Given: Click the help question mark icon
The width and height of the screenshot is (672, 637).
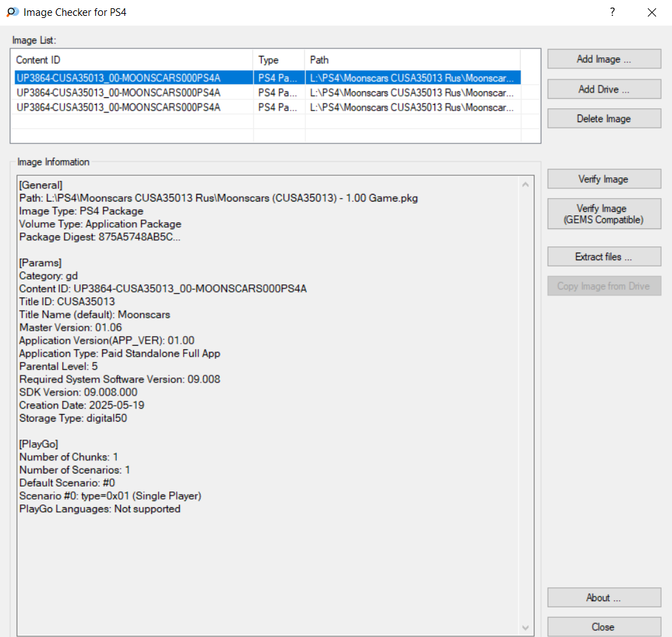Looking at the screenshot, I should (x=613, y=12).
